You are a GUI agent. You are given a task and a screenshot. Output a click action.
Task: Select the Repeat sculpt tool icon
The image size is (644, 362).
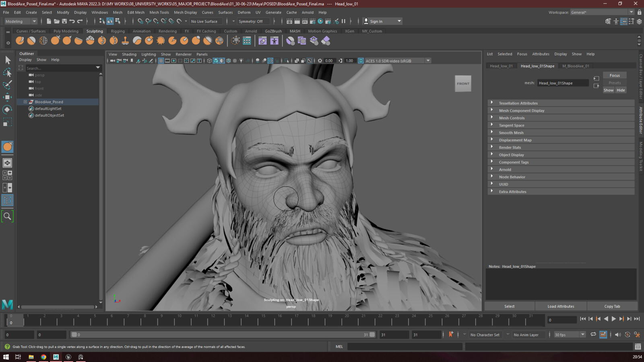coord(114,41)
